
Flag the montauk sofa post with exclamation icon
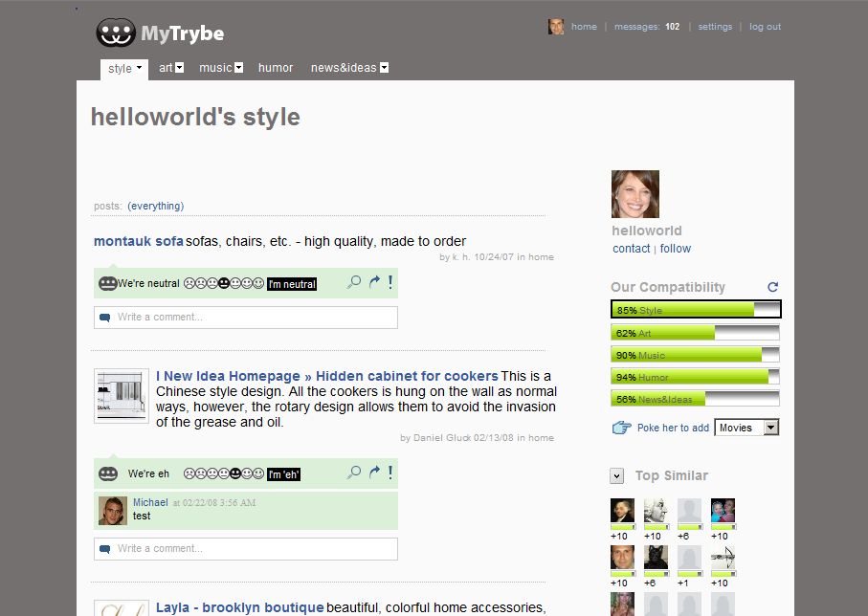click(390, 282)
